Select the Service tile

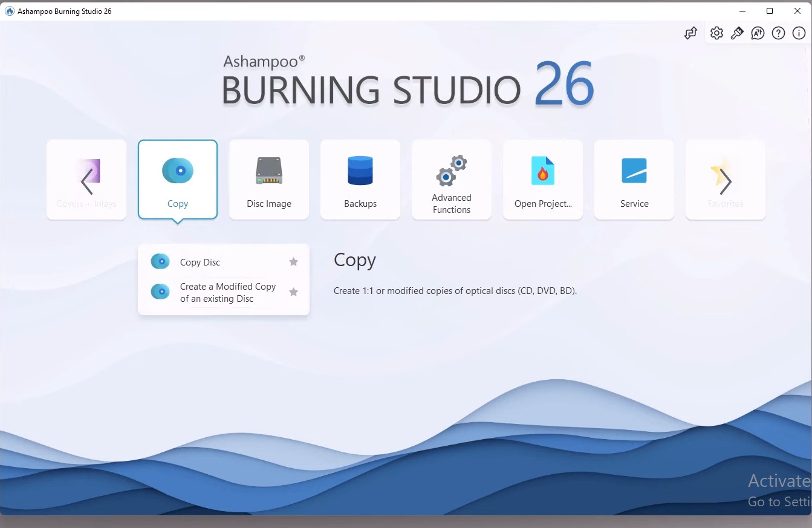pos(634,180)
